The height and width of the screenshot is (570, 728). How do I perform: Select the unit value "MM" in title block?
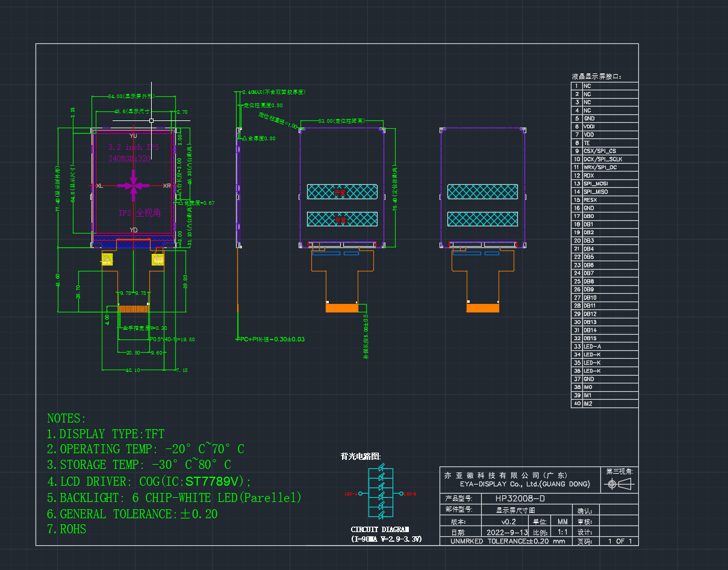[562, 522]
